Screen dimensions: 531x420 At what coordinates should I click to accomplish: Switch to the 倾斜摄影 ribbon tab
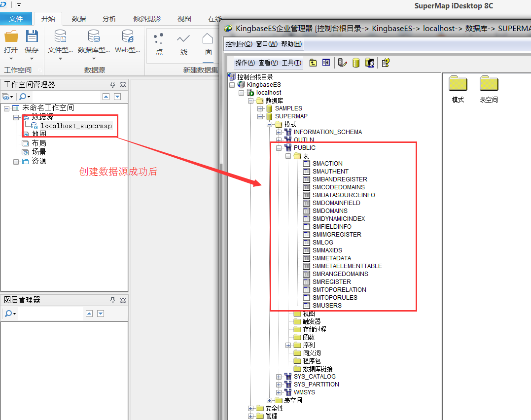pyautogui.click(x=147, y=19)
